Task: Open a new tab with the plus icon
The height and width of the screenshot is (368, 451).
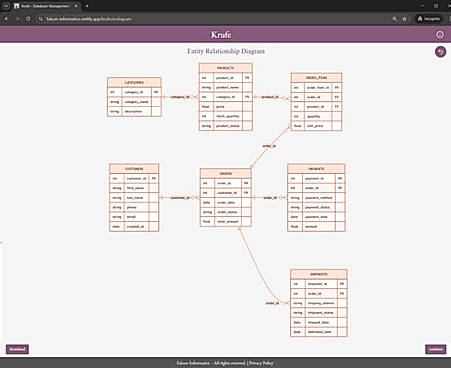Action: coord(87,6)
